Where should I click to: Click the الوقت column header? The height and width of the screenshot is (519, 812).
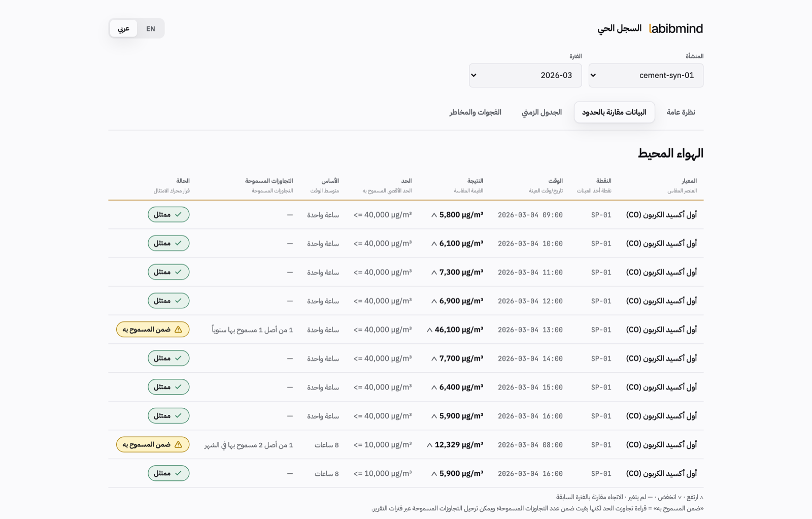[555, 181]
